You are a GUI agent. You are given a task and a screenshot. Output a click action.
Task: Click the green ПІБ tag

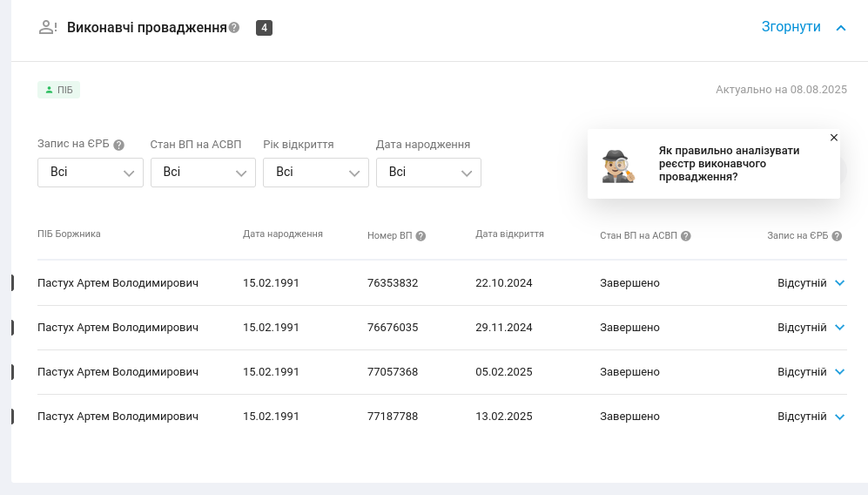(x=59, y=90)
